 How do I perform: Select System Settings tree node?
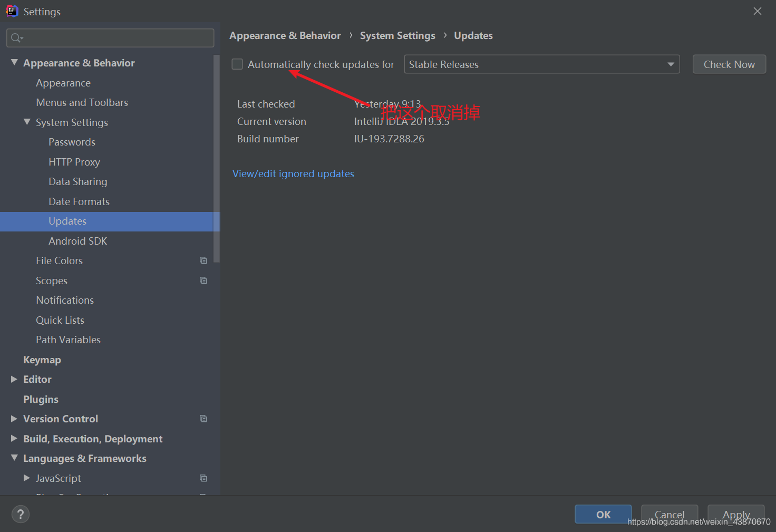(72, 122)
